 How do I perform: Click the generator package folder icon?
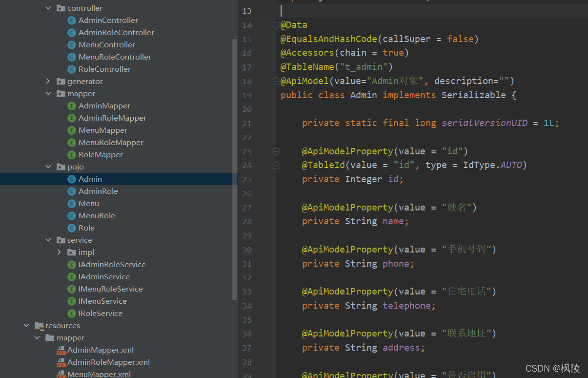click(61, 81)
